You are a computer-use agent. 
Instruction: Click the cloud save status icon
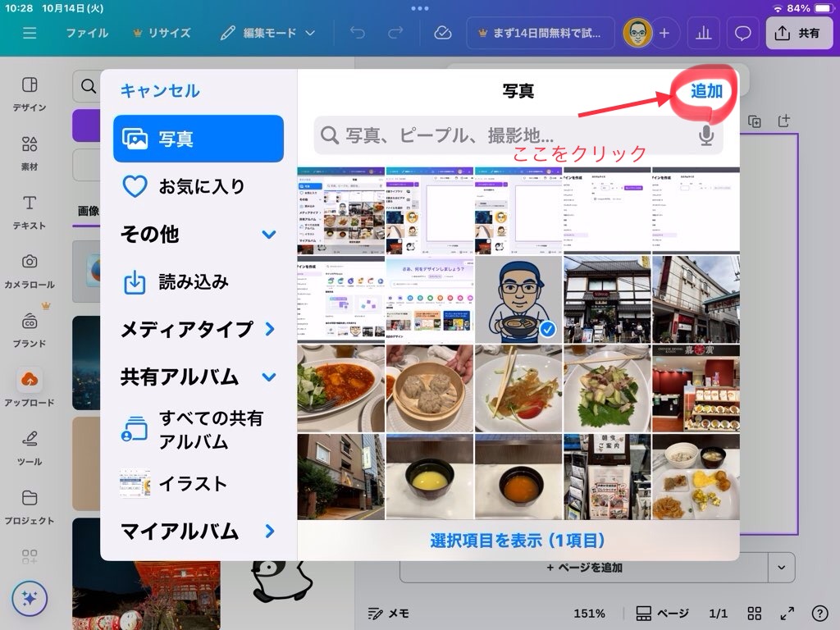tap(443, 33)
